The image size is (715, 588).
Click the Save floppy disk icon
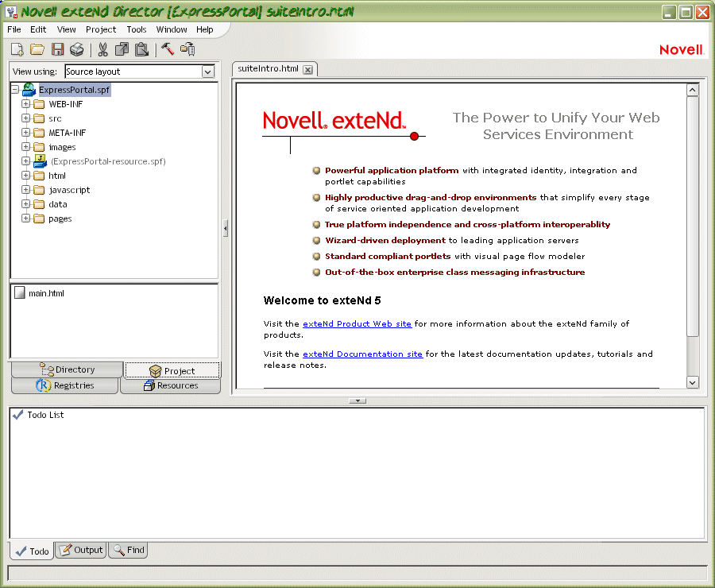point(57,49)
